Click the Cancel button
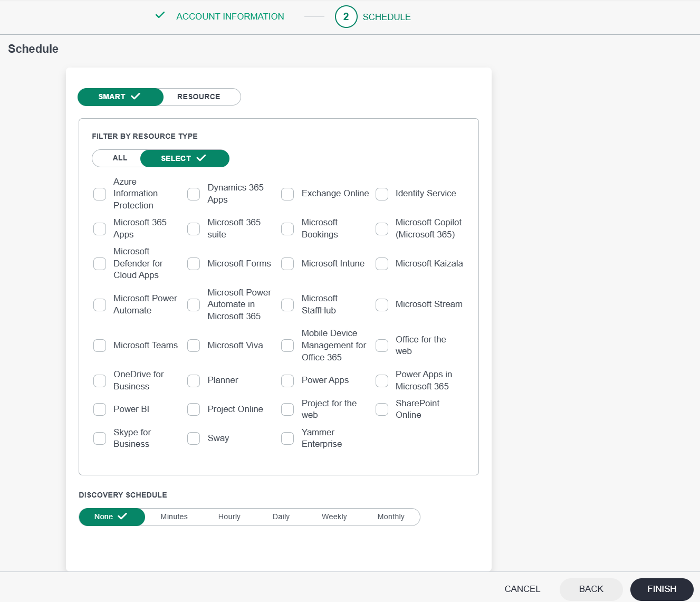Viewport: 700px width, 602px height. point(522,589)
